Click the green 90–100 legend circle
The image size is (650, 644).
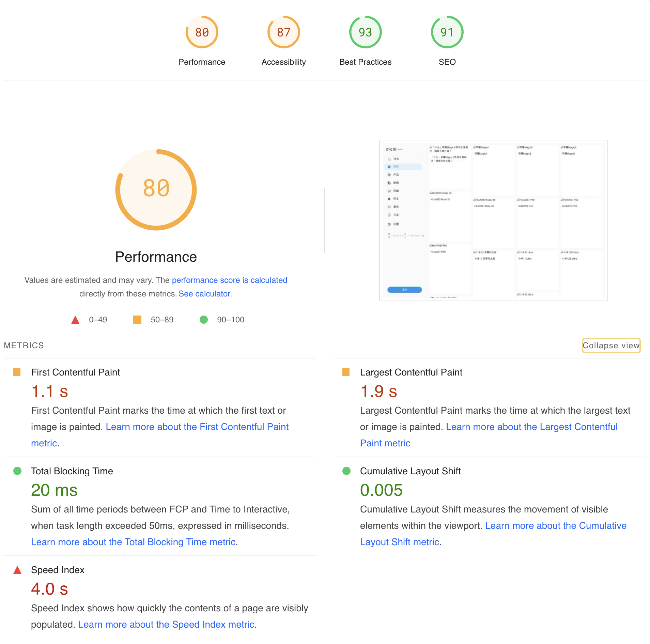click(x=204, y=320)
